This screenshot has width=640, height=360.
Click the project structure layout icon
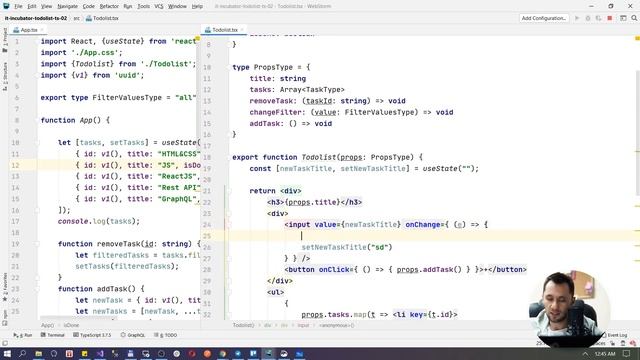coord(623,18)
